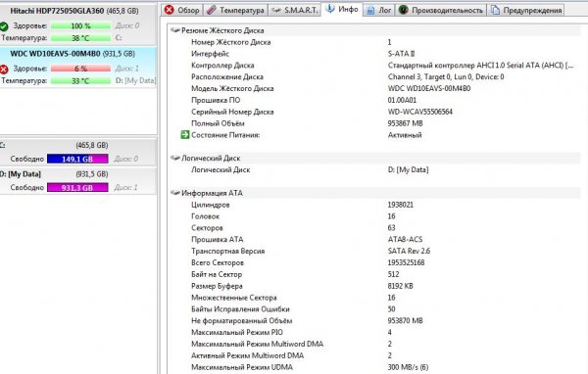Click total sectors value 1953525168

coord(406,262)
